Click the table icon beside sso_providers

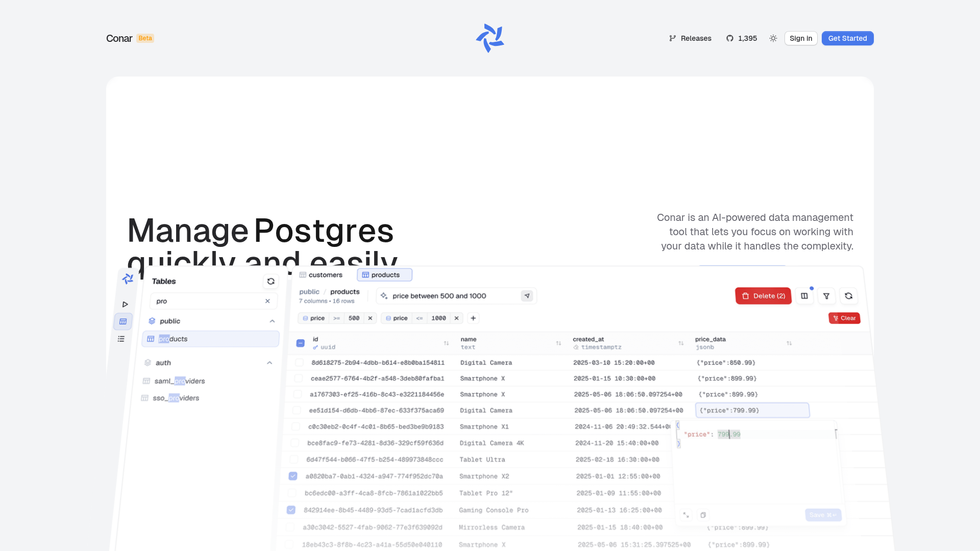145,398
